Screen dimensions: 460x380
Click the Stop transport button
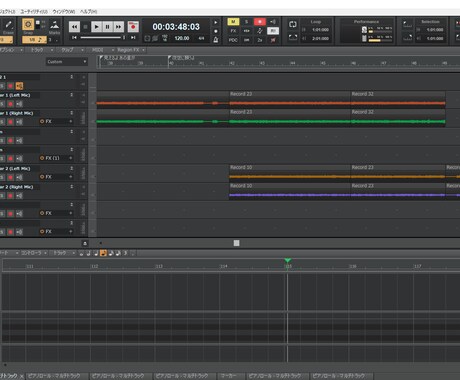click(x=85, y=27)
